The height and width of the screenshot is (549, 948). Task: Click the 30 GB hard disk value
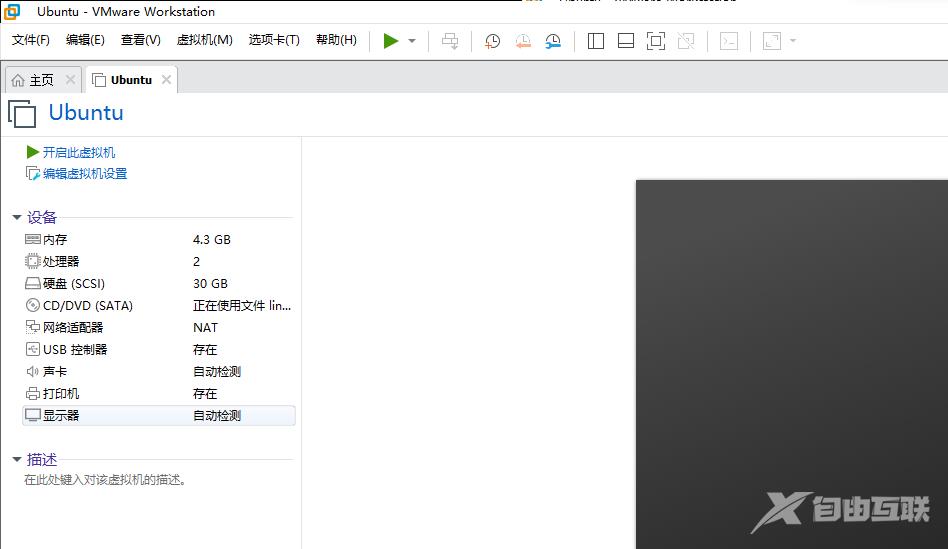210,284
